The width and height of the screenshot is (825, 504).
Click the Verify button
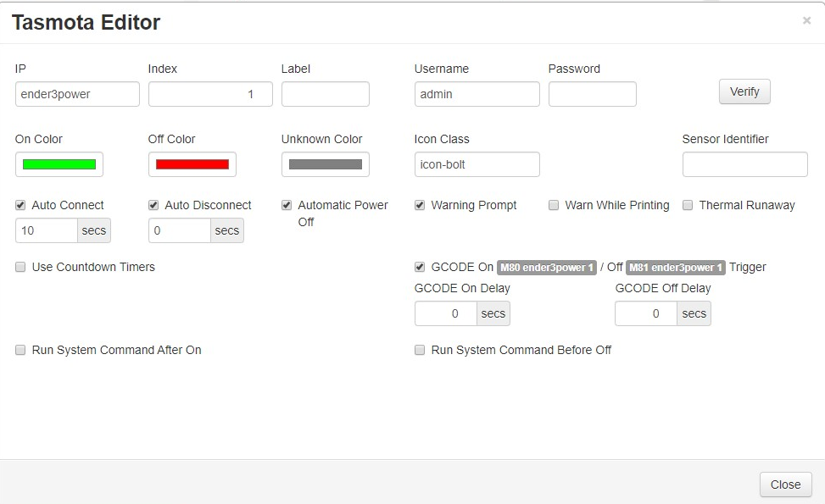click(x=744, y=91)
